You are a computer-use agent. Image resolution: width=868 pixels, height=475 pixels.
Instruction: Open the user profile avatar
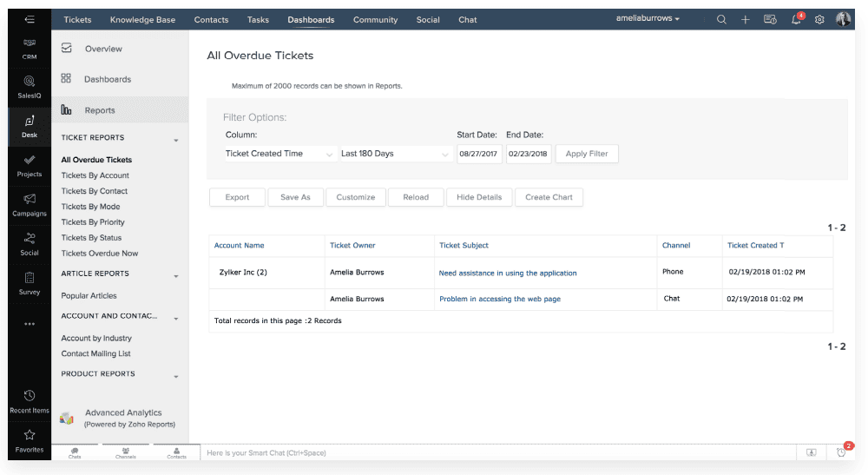click(843, 19)
